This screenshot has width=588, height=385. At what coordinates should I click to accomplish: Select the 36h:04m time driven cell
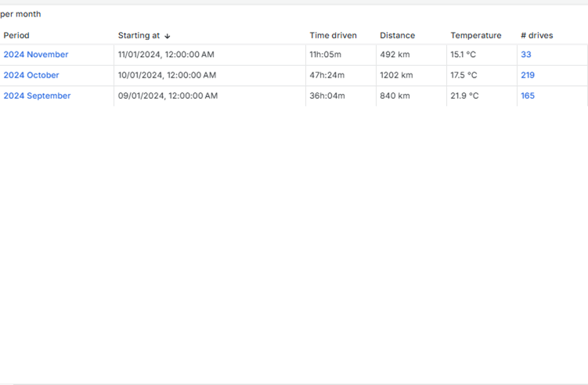(341, 96)
